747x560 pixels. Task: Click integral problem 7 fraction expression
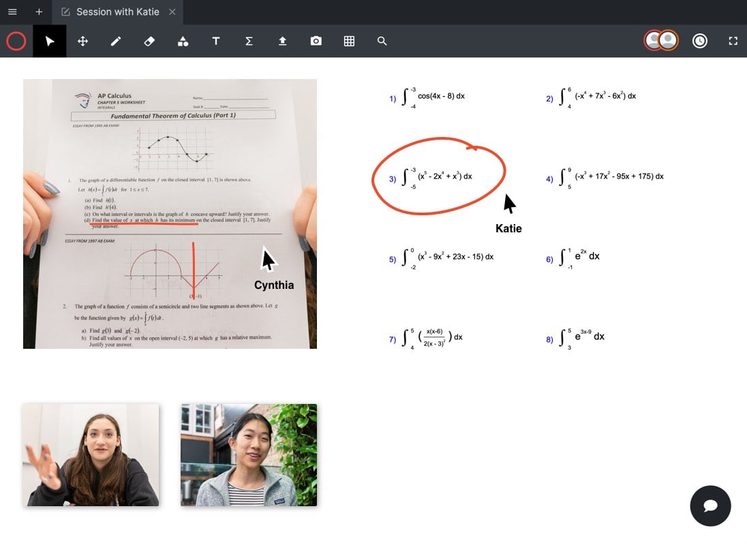point(427,339)
